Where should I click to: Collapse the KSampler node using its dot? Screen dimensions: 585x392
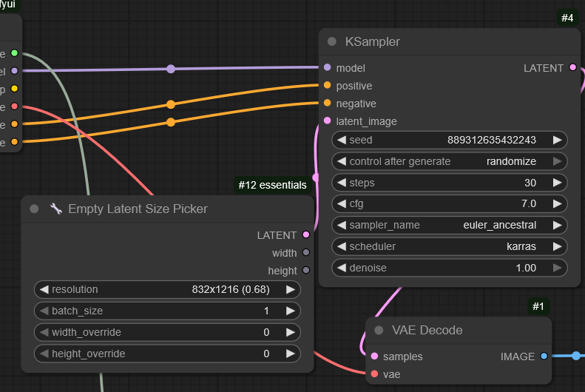coord(332,41)
